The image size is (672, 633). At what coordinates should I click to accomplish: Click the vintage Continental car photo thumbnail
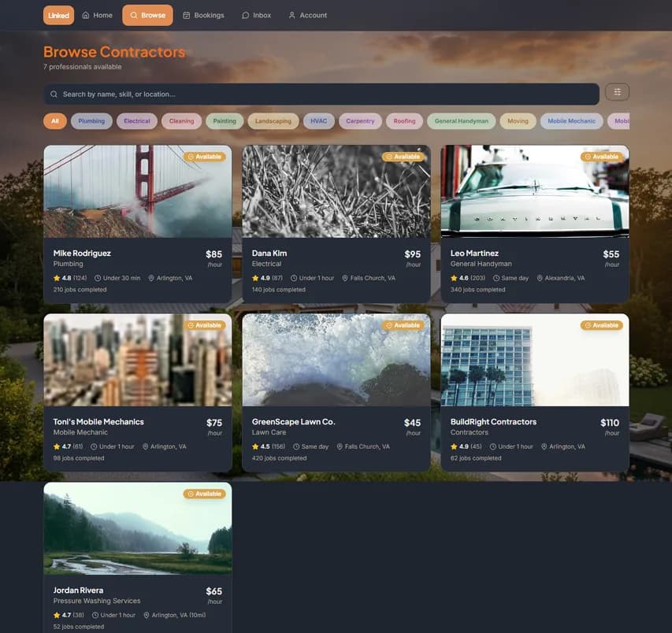(x=535, y=191)
